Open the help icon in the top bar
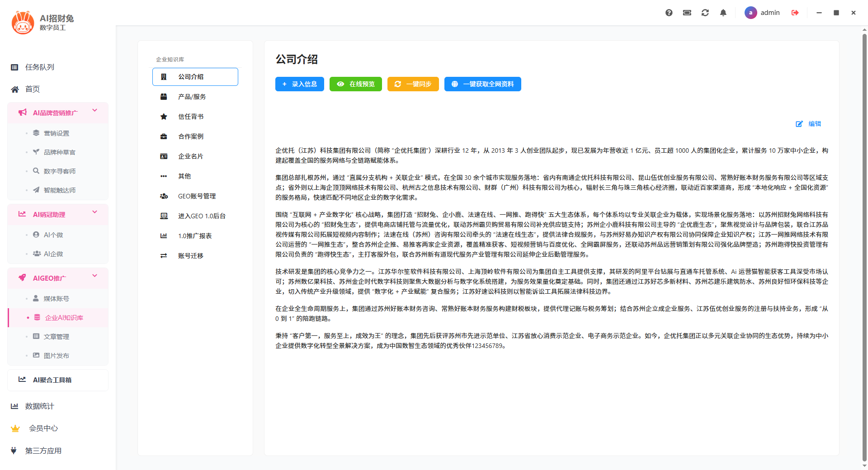The image size is (868, 470). [x=669, y=13]
